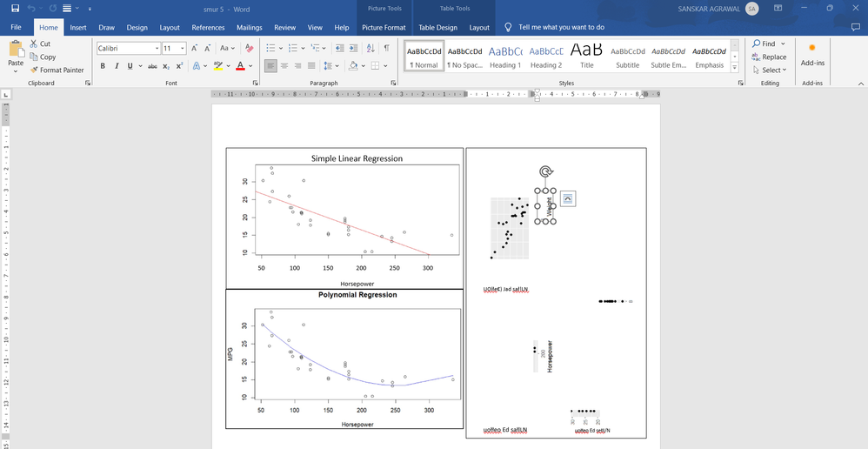Apply the Title style
This screenshot has height=449, width=868.
[587, 56]
